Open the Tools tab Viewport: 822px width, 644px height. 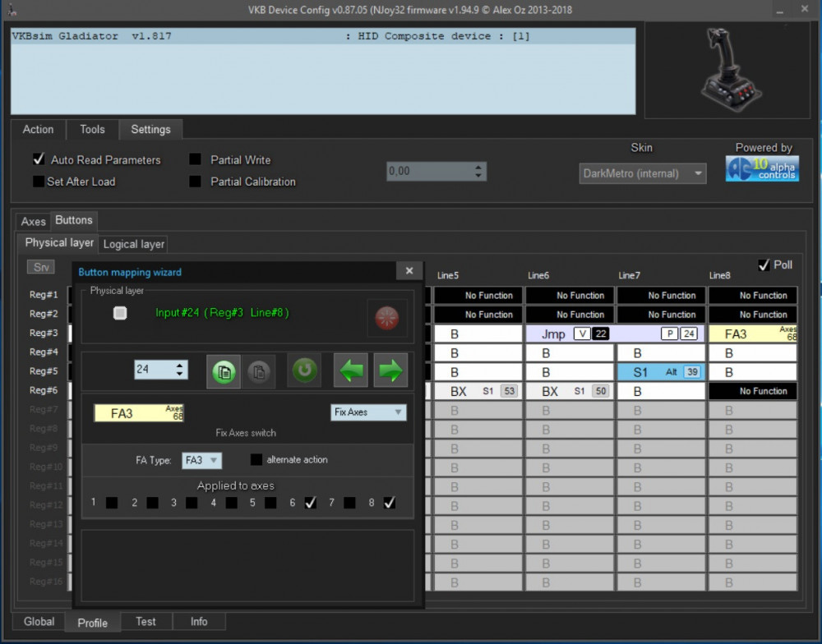click(92, 129)
